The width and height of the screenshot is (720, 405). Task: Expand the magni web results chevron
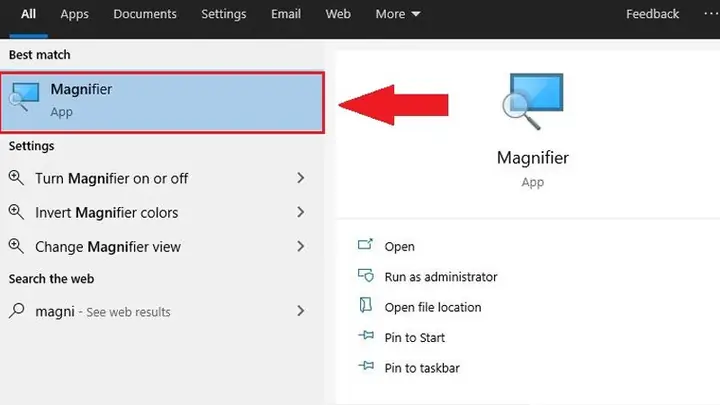pyautogui.click(x=301, y=311)
